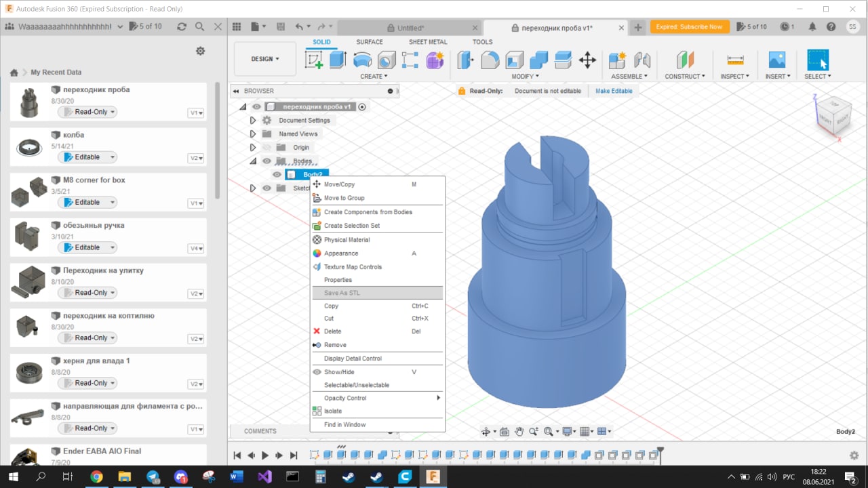Image resolution: width=868 pixels, height=488 pixels.
Task: Click the Move/Copy cross-arrows toolbar icon
Action: click(x=587, y=60)
